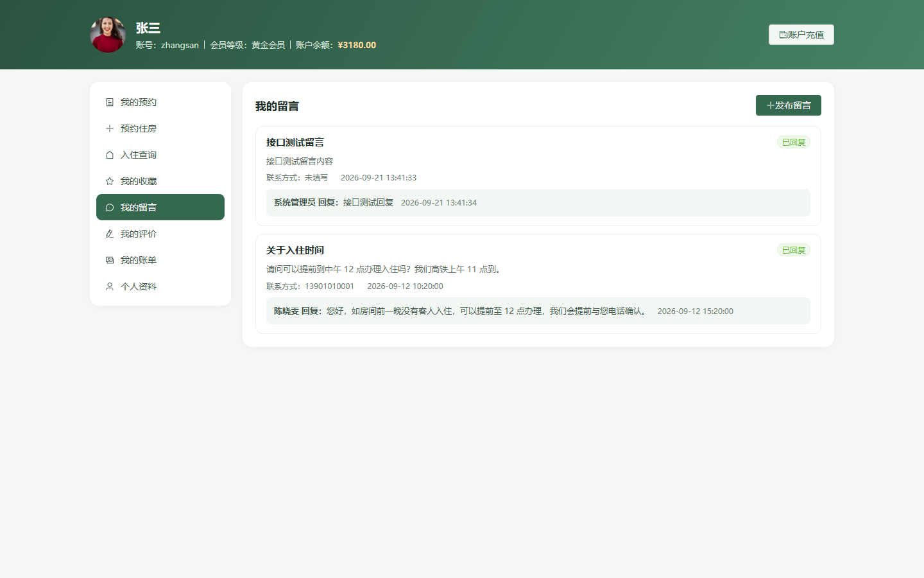The image size is (924, 578).
Task: Click the plus icon on 发布留言 button
Action: (771, 105)
